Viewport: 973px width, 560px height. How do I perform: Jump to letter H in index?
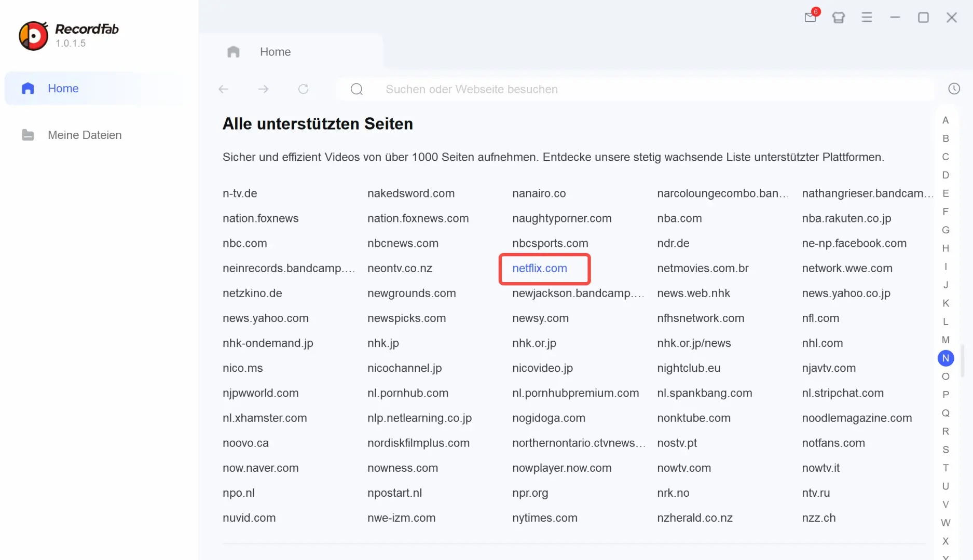[945, 248]
